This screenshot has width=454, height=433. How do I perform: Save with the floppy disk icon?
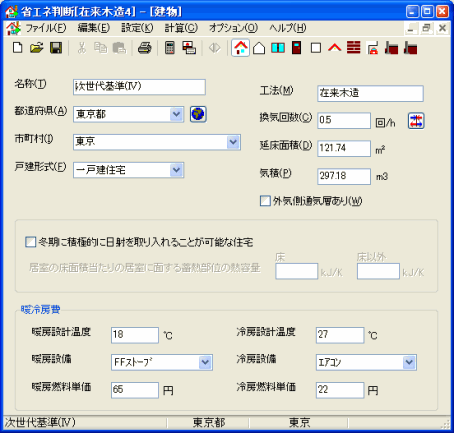pos(56,48)
